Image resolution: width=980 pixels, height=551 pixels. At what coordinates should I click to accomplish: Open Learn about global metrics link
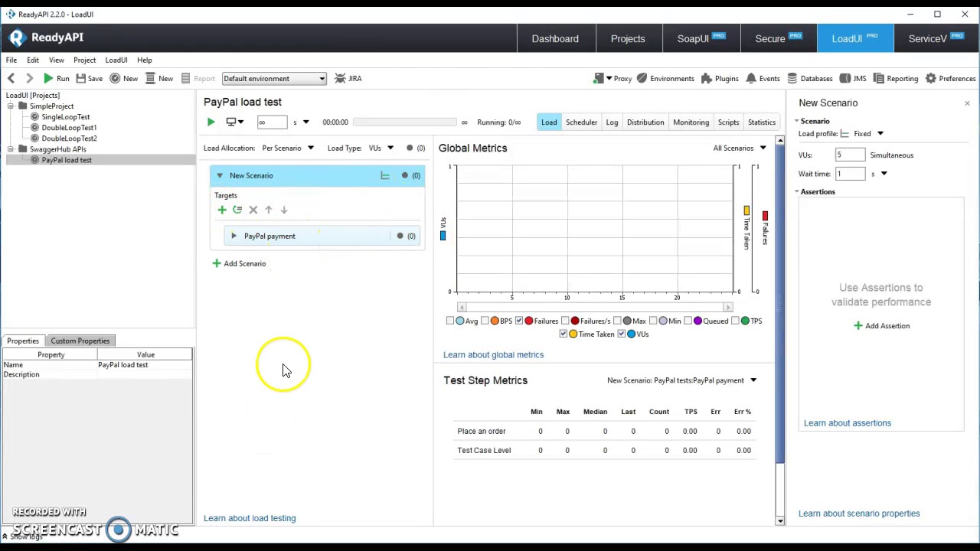tap(493, 354)
